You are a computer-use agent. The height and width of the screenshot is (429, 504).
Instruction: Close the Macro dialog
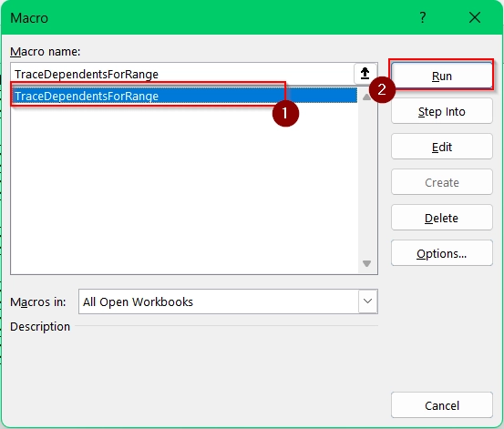(x=475, y=17)
